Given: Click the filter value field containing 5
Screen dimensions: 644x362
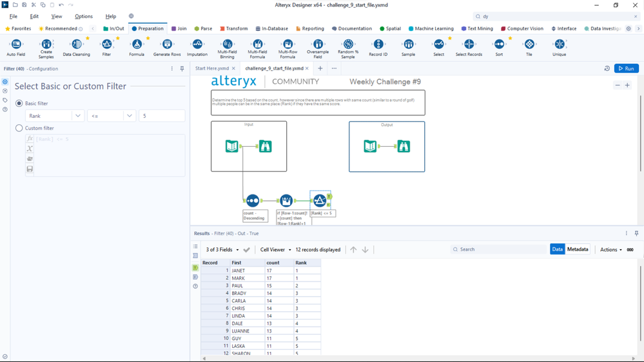Looking at the screenshot, I should point(161,116).
